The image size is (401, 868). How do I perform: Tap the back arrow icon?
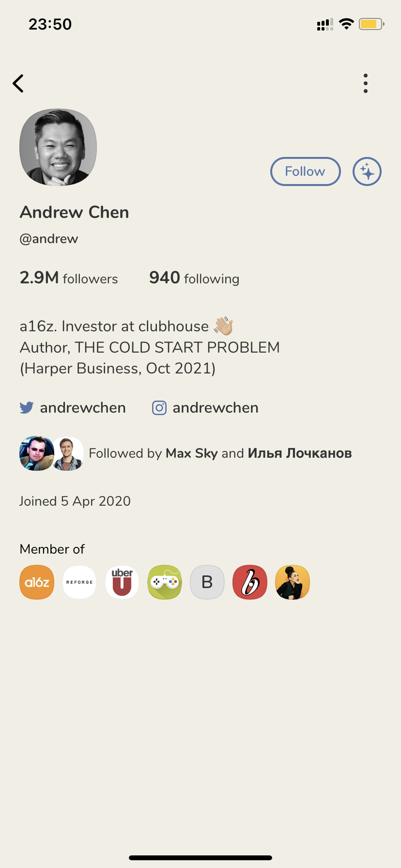point(18,83)
